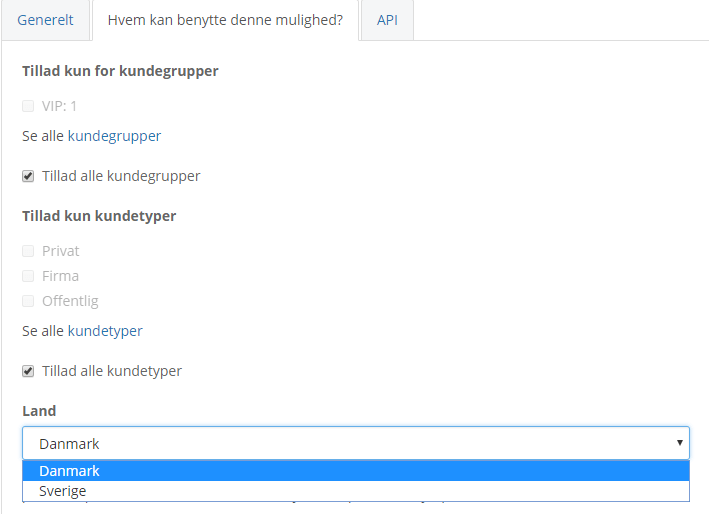The image size is (709, 514).
Task: Select the Hvem kan benytte denne mulighed? tab
Action: (225, 20)
